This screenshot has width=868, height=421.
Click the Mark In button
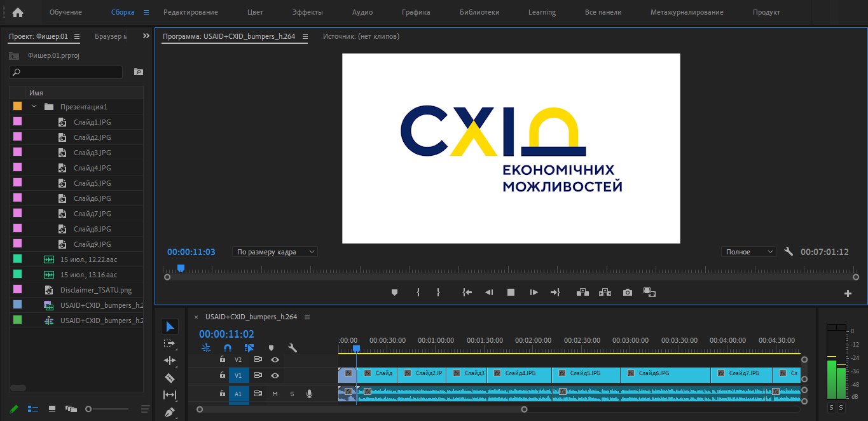(418, 293)
